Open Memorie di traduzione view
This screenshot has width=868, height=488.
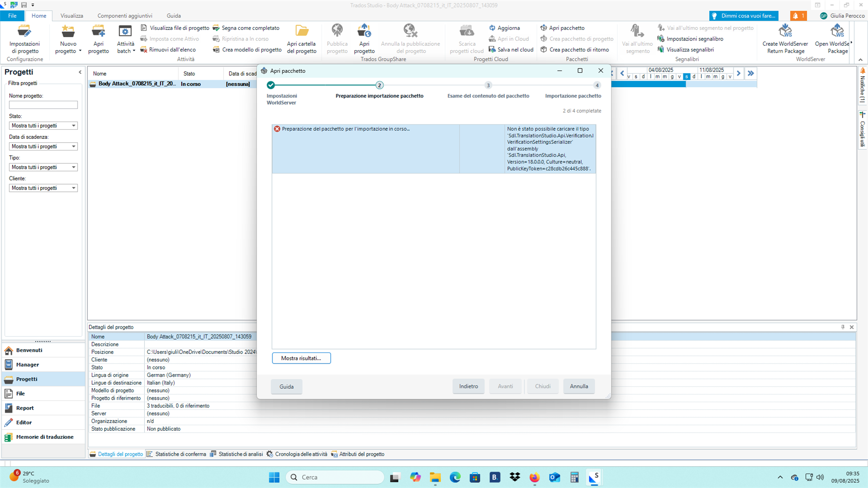[44, 437]
